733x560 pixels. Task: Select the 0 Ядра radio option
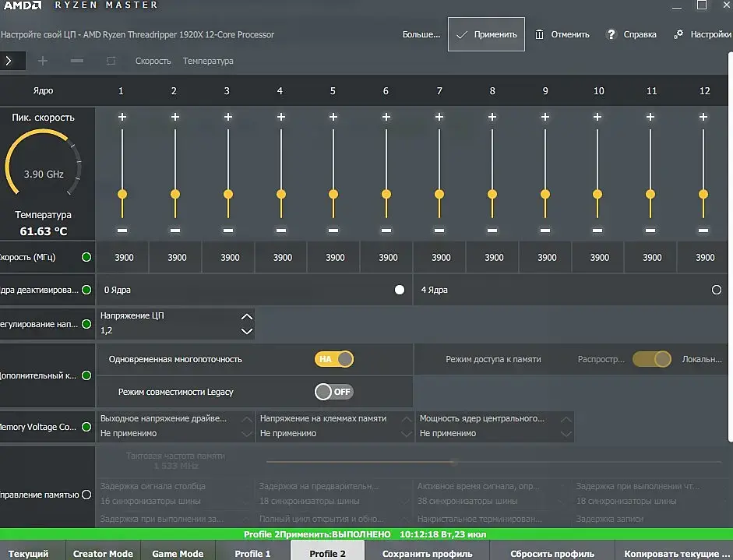[400, 290]
